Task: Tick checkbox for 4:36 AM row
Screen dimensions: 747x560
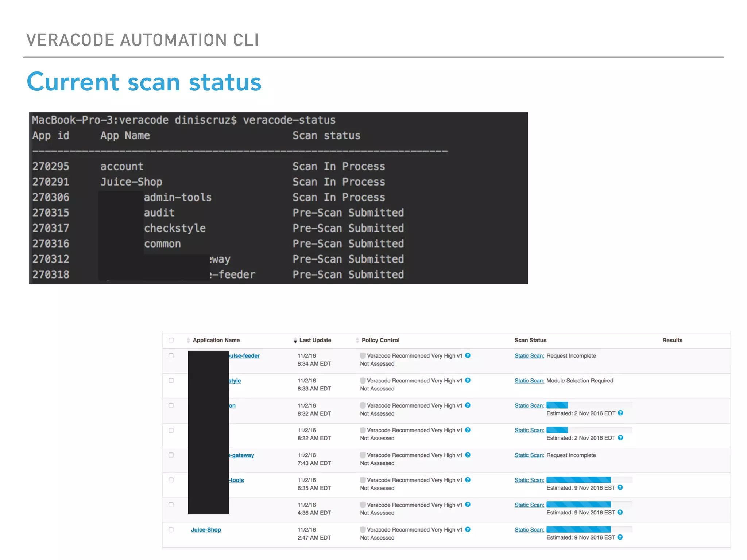Action: point(171,505)
